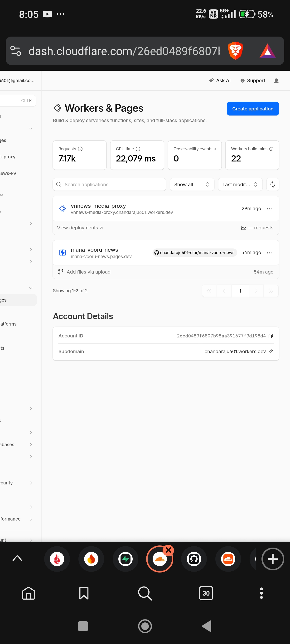Click the refresh applications icon

click(x=272, y=185)
